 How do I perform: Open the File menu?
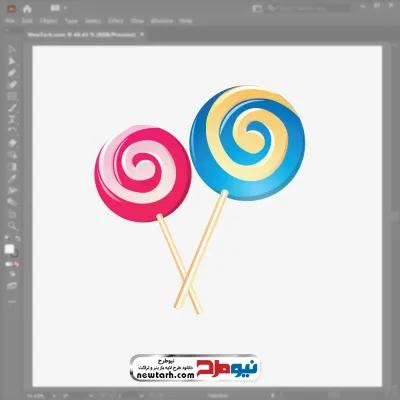click(10, 21)
